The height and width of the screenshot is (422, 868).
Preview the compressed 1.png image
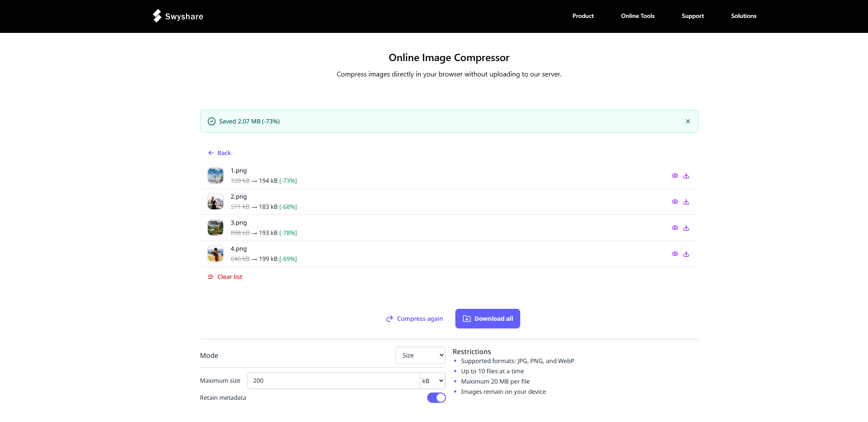675,176
